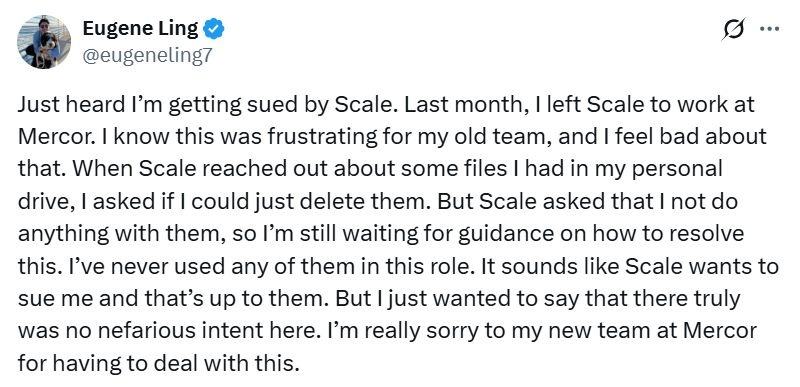Visit the @eugeneling7 handle link
Viewport: 800px width, 387px height.
tap(147, 55)
